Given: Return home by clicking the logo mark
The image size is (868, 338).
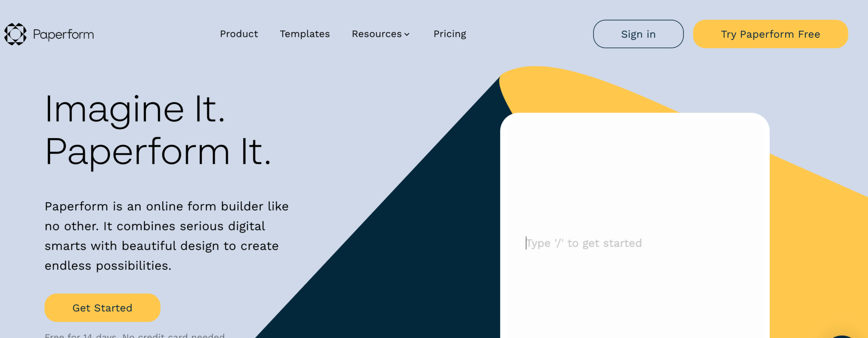Looking at the screenshot, I should pyautogui.click(x=14, y=34).
